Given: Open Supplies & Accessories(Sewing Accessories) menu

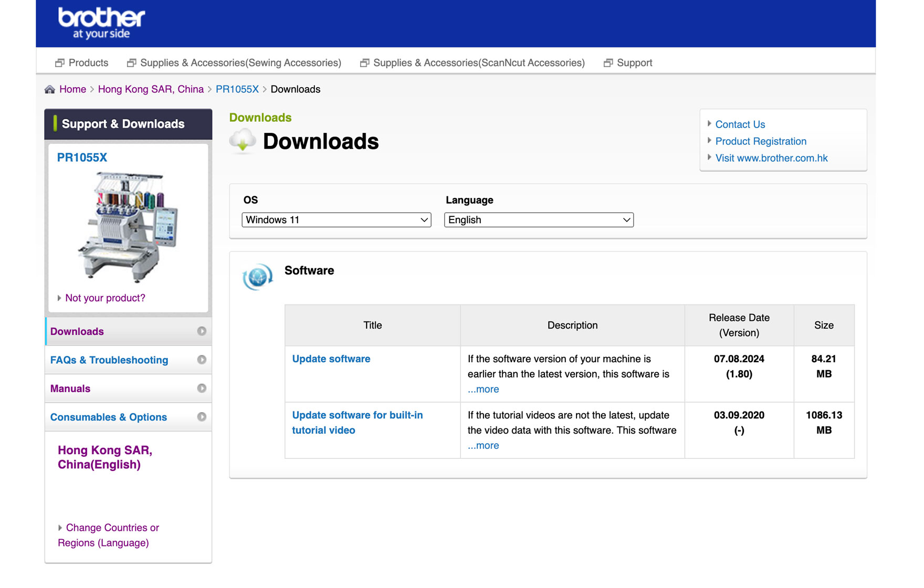Looking at the screenshot, I should (x=240, y=63).
